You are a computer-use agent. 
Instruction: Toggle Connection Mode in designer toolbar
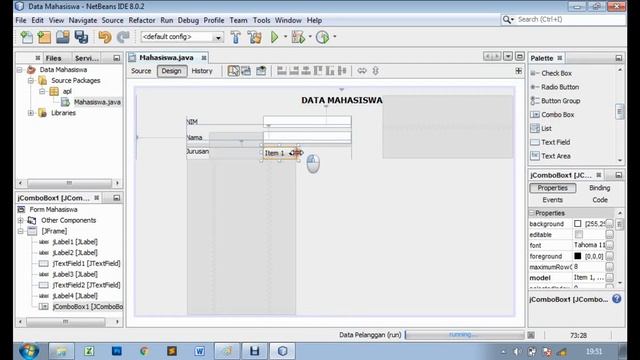(246, 71)
